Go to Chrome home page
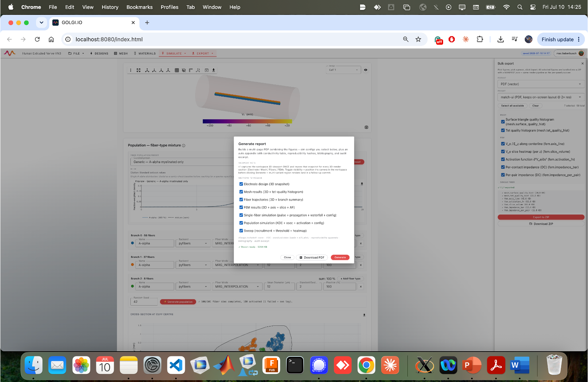 51,39
